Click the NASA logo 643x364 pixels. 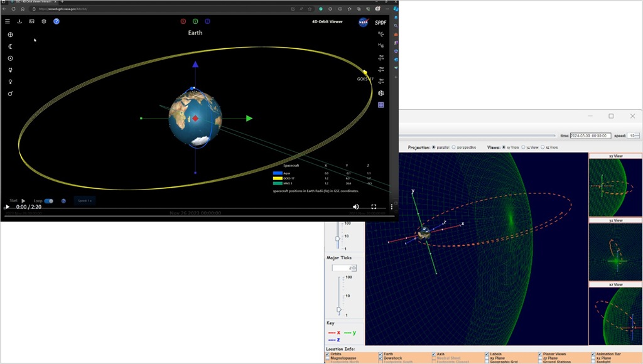pyautogui.click(x=364, y=22)
